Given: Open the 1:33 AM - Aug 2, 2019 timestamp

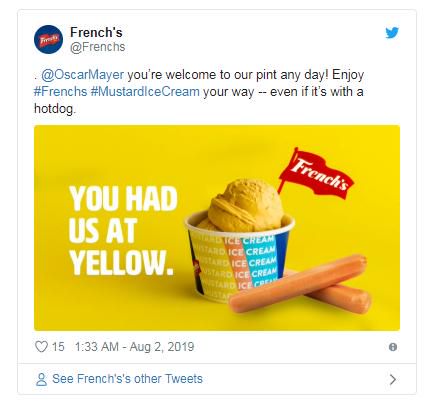Looking at the screenshot, I should 134,347.
